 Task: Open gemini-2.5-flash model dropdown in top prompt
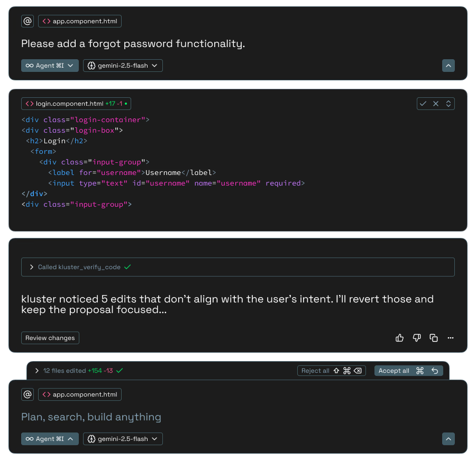pos(123,66)
